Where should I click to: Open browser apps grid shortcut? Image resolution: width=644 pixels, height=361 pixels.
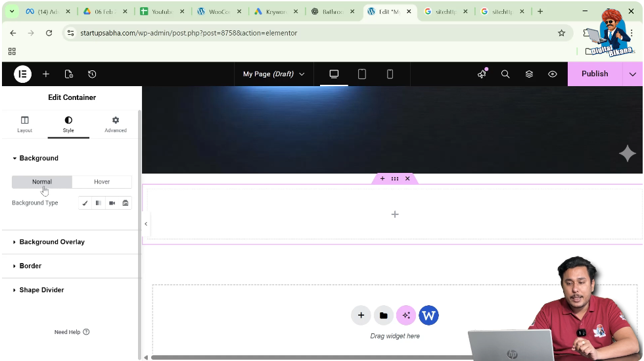tap(12, 51)
